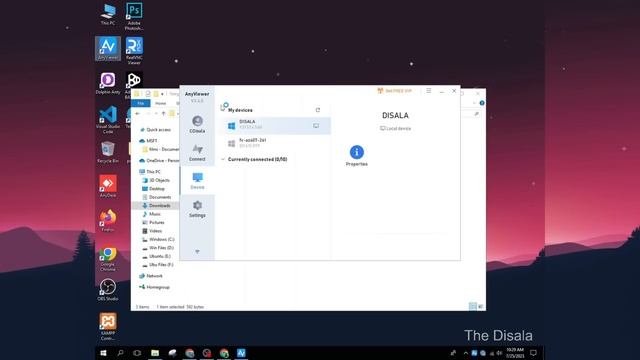Click the My devices header
The height and width of the screenshot is (360, 640).
[240, 110]
